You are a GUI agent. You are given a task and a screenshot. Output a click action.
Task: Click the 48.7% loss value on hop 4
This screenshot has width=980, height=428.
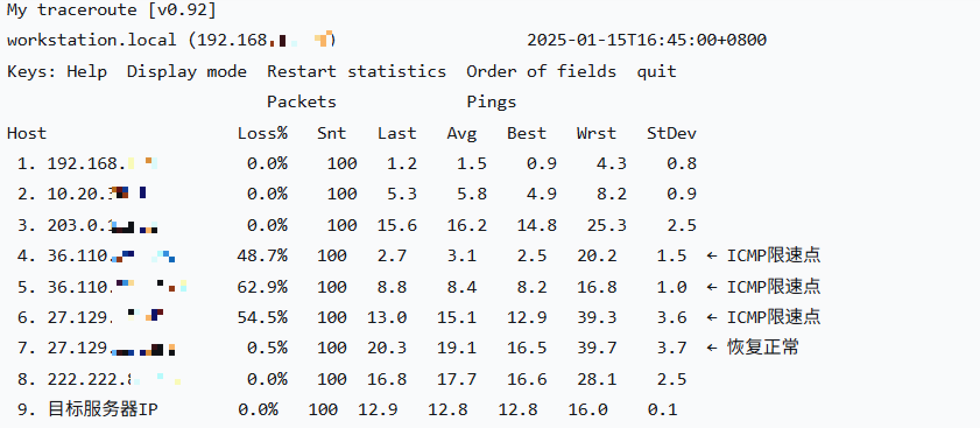click(x=262, y=256)
